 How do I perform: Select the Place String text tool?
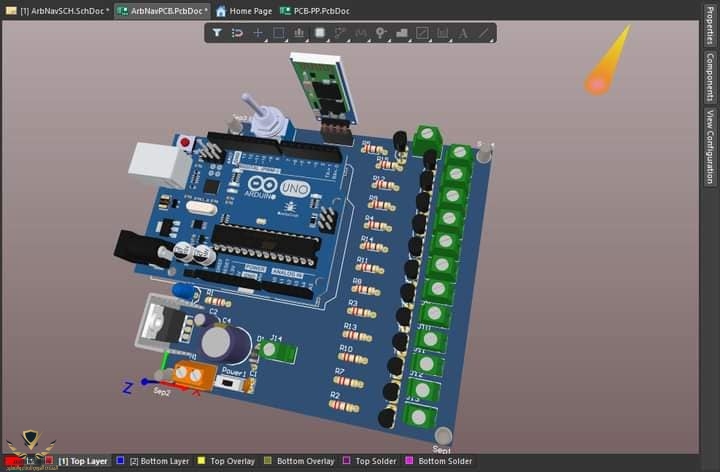(x=463, y=33)
